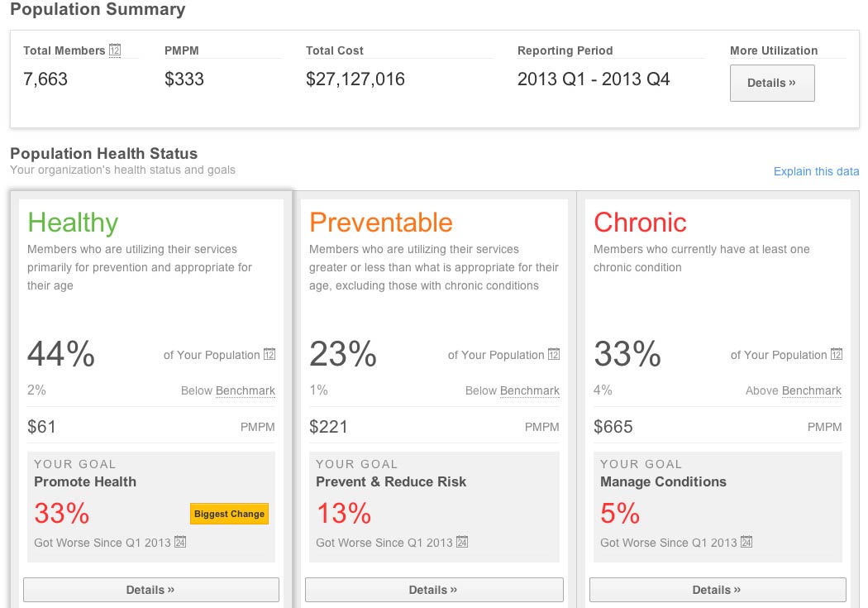Open Details for the Preventable card
This screenshot has height=608, width=868.
[433, 590]
